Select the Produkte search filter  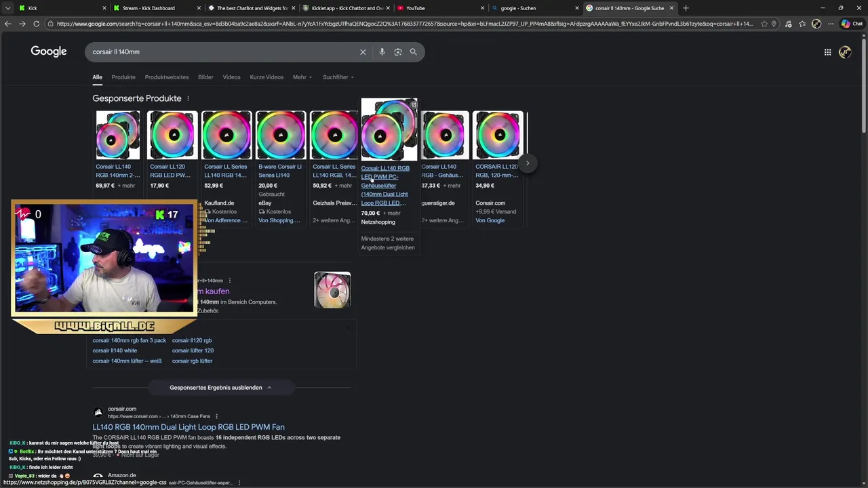[123, 77]
